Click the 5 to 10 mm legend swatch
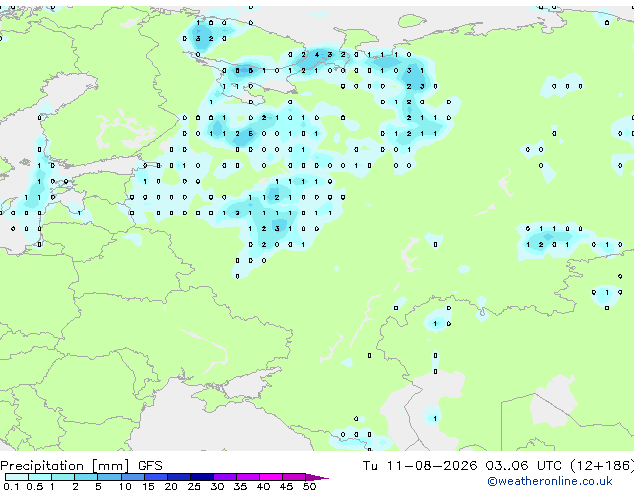This screenshot has height=490, width=634. point(109,477)
